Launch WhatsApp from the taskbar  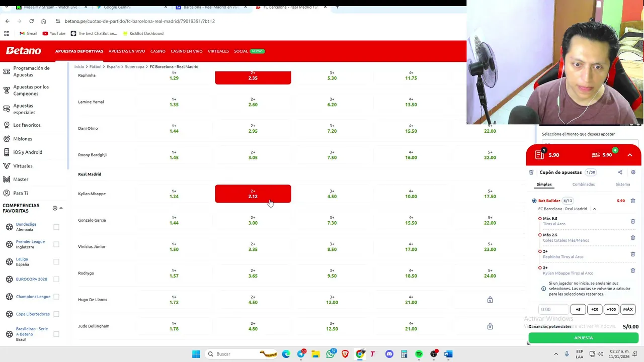click(331, 354)
